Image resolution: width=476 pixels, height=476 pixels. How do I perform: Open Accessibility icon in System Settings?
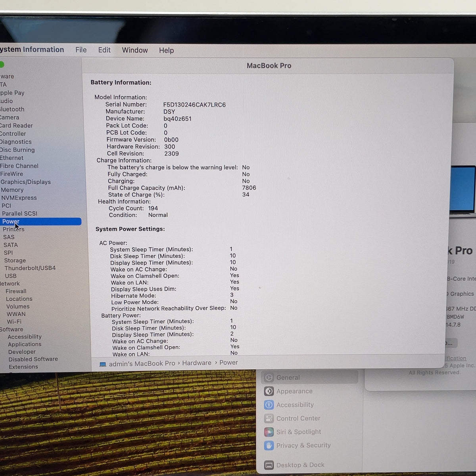[x=269, y=405]
